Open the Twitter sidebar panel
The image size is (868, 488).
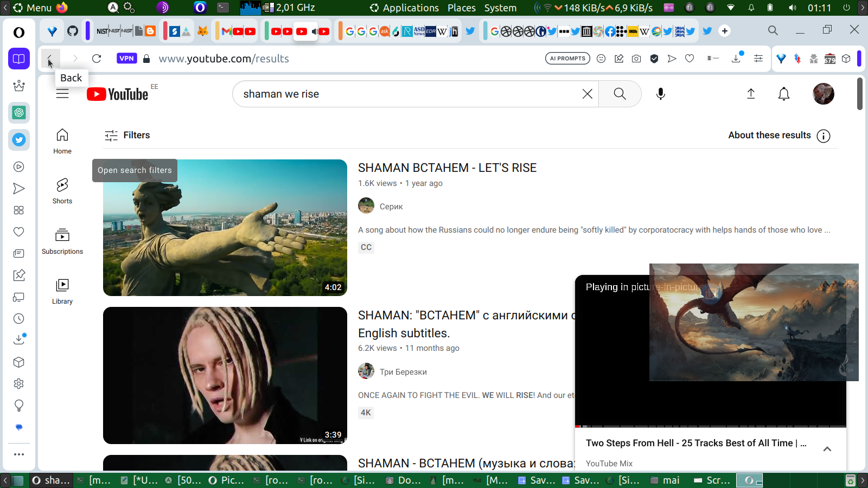tap(19, 140)
